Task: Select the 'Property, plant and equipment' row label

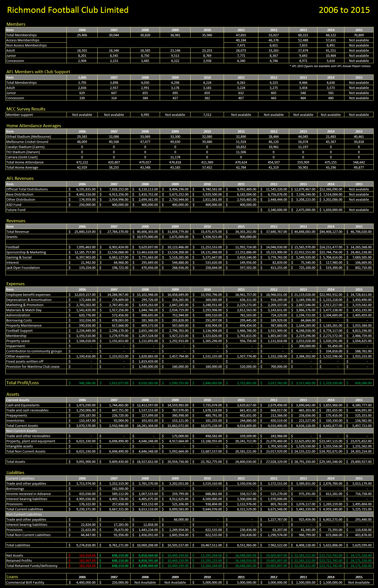Action: tap(31, 441)
